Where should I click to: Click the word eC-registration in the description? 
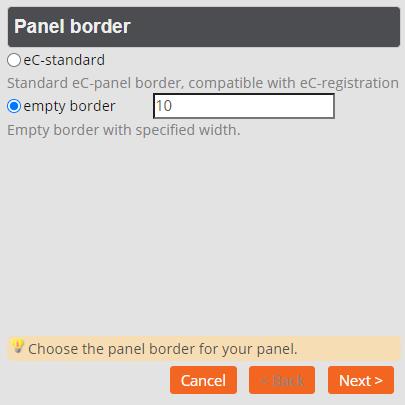click(x=349, y=83)
